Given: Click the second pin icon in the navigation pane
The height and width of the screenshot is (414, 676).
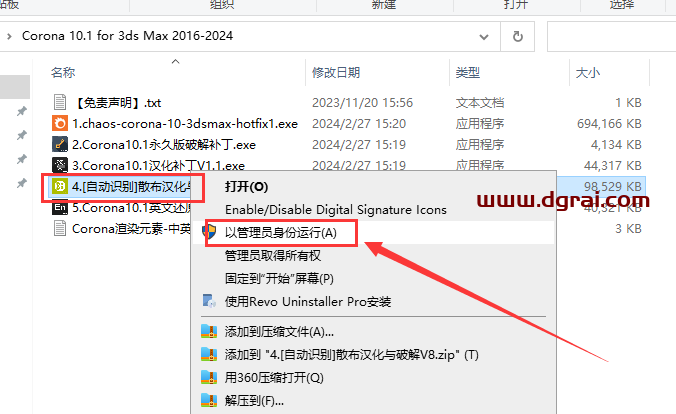Looking at the screenshot, I should tap(22, 135).
